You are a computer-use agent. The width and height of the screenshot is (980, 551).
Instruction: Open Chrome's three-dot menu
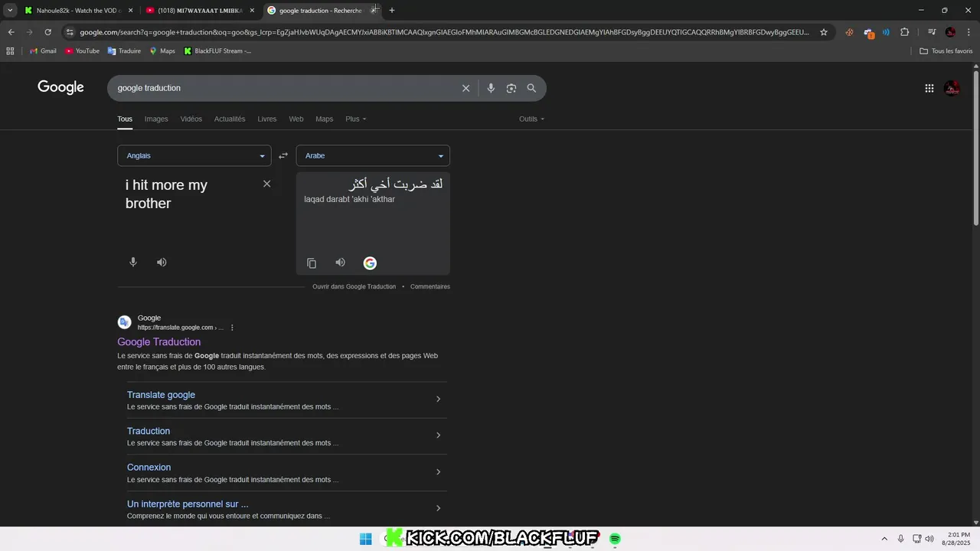pos(968,32)
